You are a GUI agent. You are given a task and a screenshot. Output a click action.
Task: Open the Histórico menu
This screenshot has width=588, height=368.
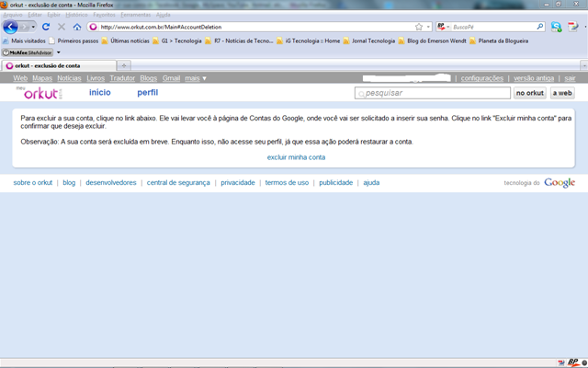[x=76, y=15]
